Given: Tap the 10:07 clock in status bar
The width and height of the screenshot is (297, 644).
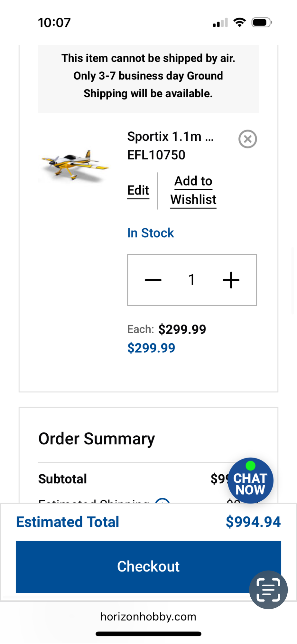Looking at the screenshot, I should point(54,23).
